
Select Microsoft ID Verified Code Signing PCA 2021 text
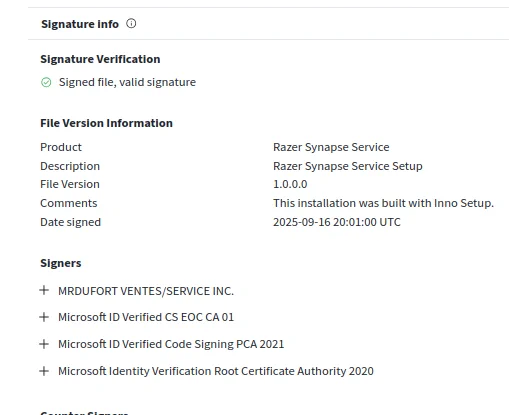[x=171, y=344]
